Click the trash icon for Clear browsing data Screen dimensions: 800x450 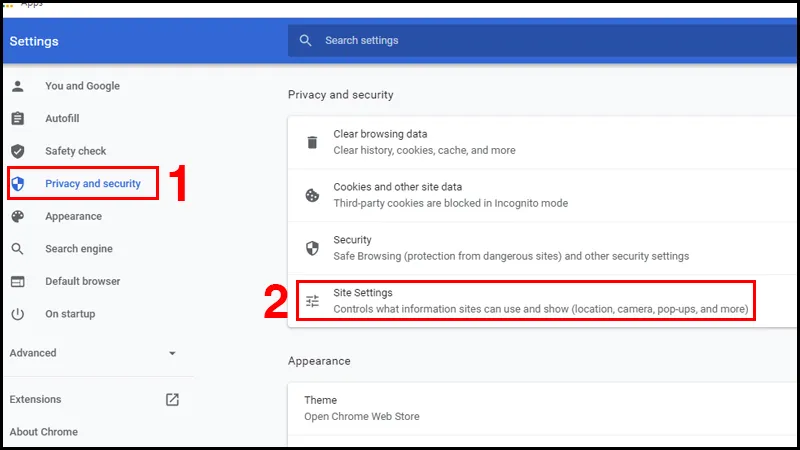[313, 142]
